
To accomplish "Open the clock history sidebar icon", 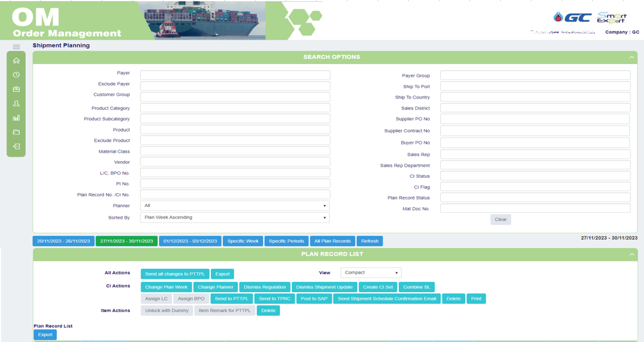I will [x=17, y=75].
